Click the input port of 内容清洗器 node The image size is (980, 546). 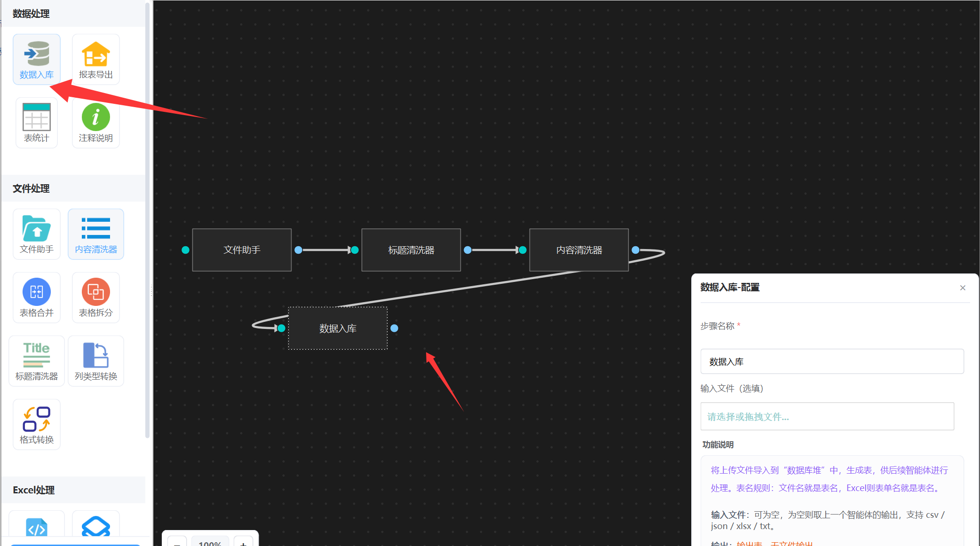[522, 250]
